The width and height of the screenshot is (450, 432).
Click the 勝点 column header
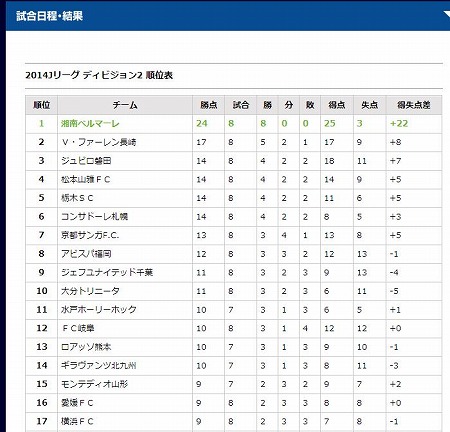pos(209,105)
